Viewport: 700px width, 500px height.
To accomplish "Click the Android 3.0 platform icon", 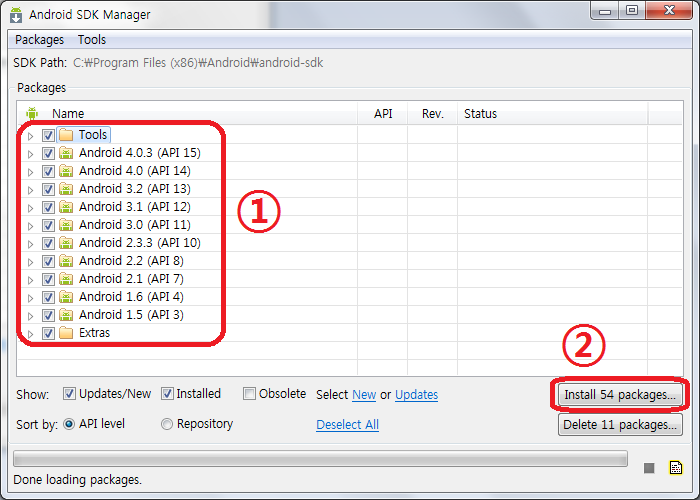I will point(66,225).
